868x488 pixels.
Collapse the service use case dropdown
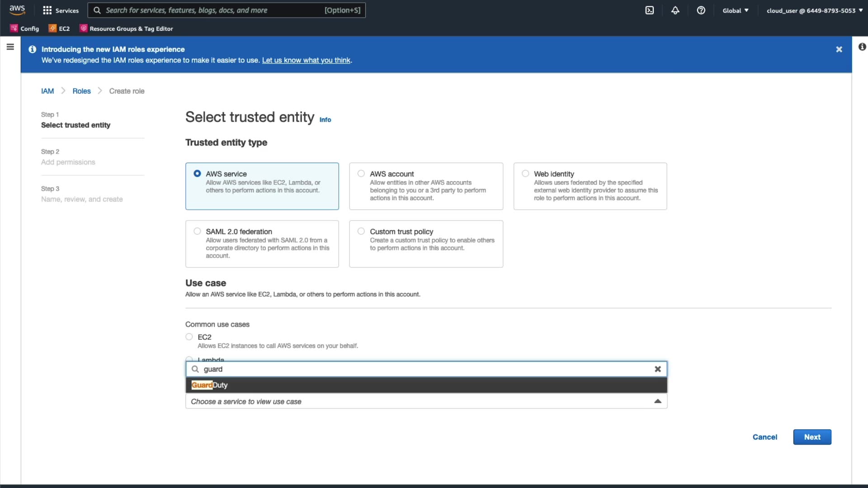pos(657,401)
